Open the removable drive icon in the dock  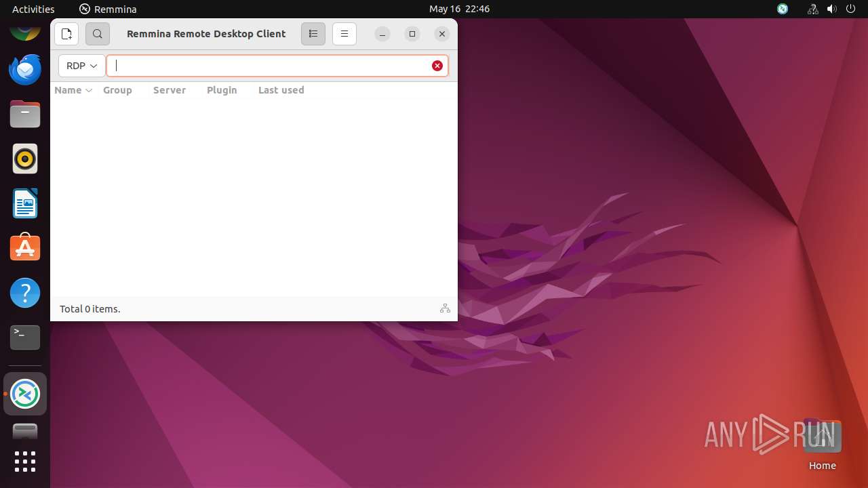click(25, 431)
